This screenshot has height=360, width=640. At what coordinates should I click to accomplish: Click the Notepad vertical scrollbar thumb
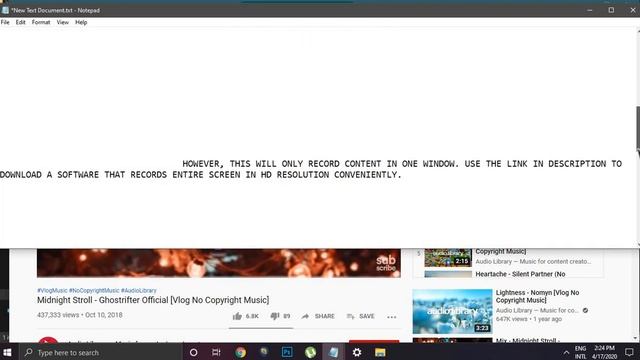638,128
